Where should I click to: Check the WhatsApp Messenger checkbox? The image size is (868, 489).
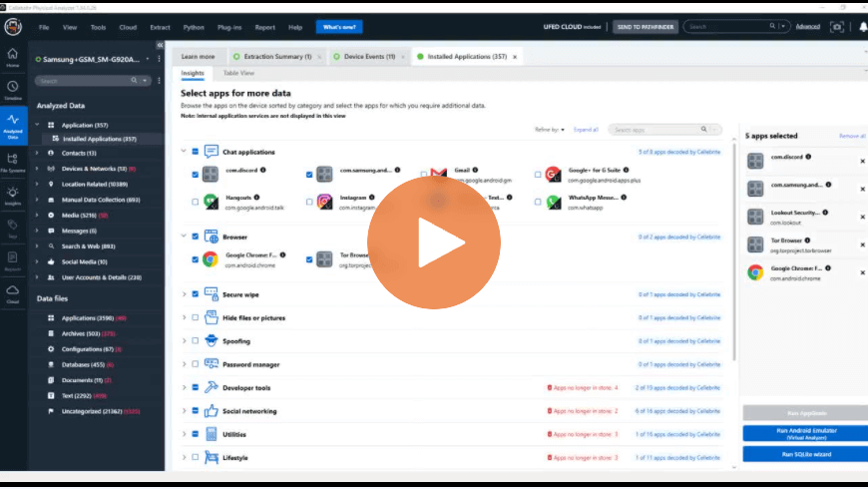click(x=538, y=203)
